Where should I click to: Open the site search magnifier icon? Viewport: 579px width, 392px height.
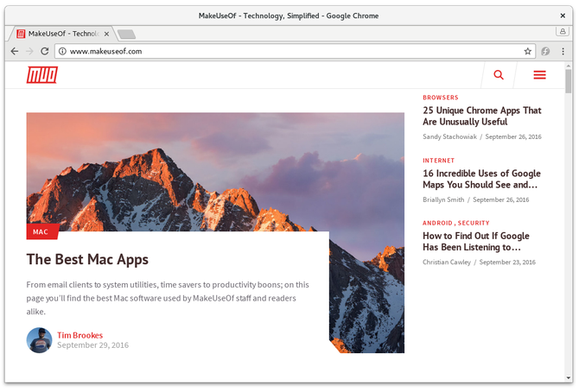[499, 75]
